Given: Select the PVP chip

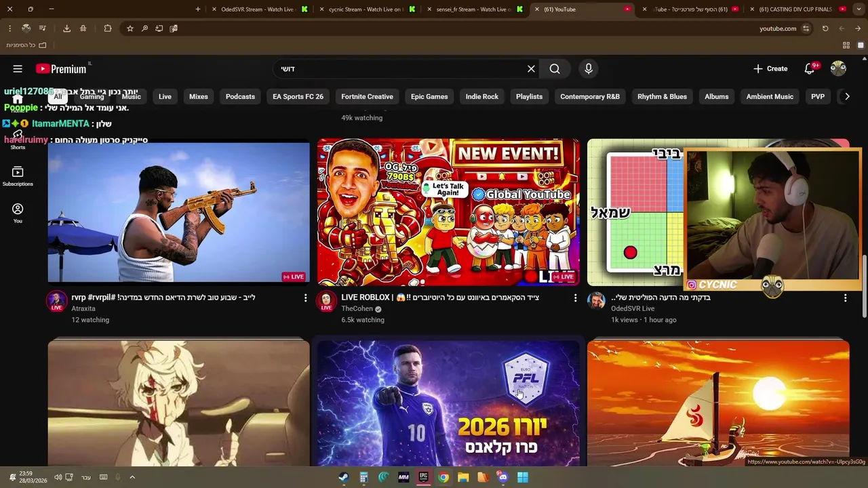Looking at the screenshot, I should [818, 96].
